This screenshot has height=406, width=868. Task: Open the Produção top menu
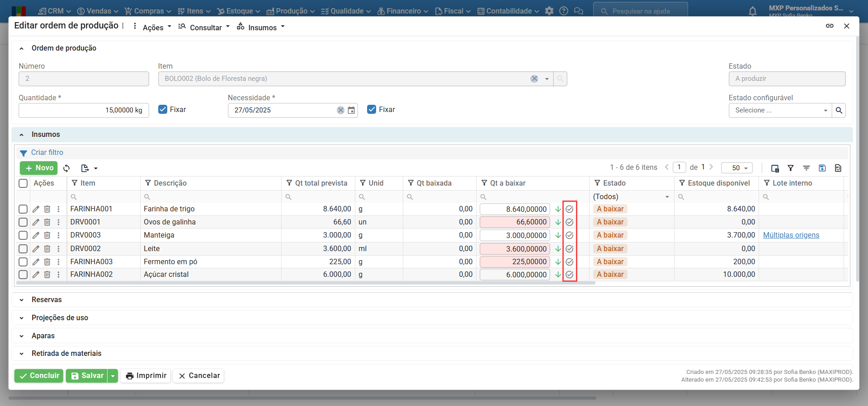tap(291, 11)
